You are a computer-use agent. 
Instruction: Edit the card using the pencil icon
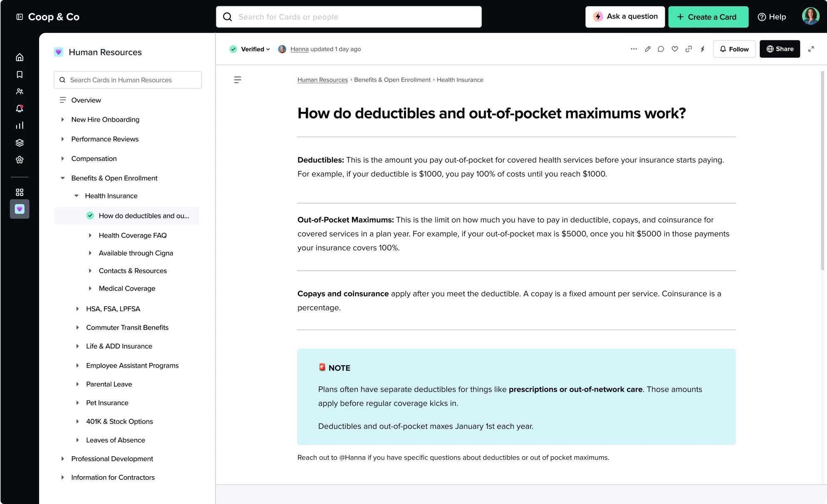point(647,49)
